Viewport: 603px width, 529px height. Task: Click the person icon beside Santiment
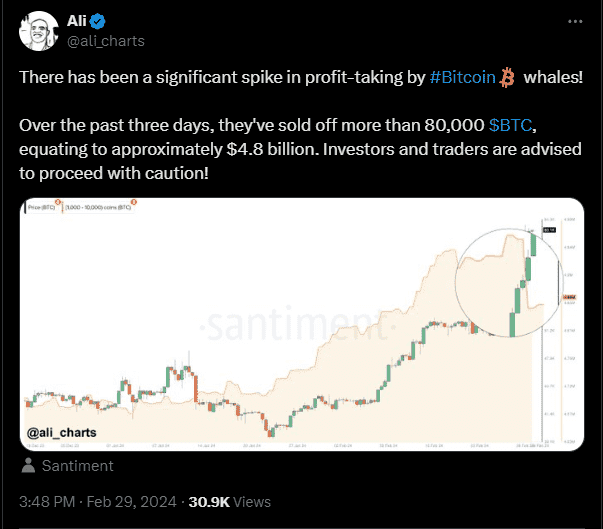(x=30, y=466)
